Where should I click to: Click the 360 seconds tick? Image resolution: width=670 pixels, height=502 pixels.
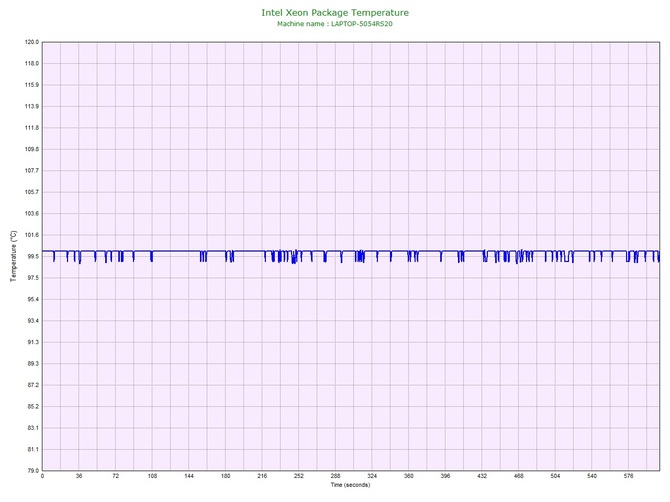coord(409,476)
